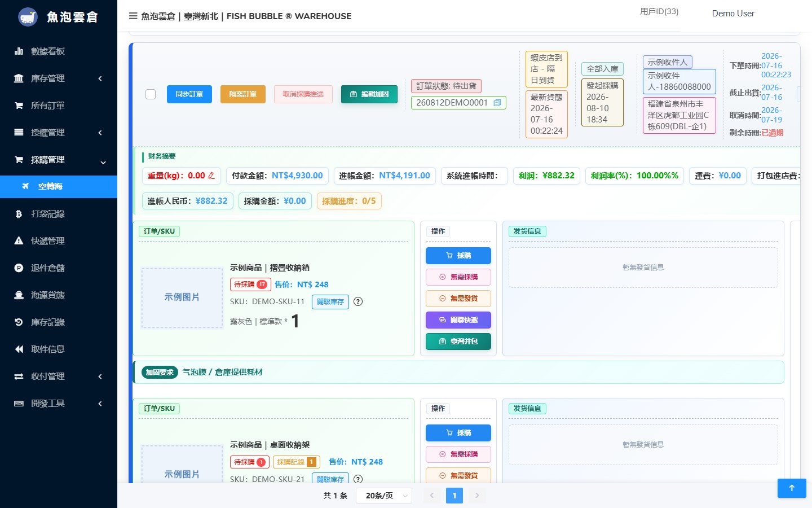Click the 海運貨態 ship icon
The height and width of the screenshot is (508, 812).
pyautogui.click(x=19, y=295)
